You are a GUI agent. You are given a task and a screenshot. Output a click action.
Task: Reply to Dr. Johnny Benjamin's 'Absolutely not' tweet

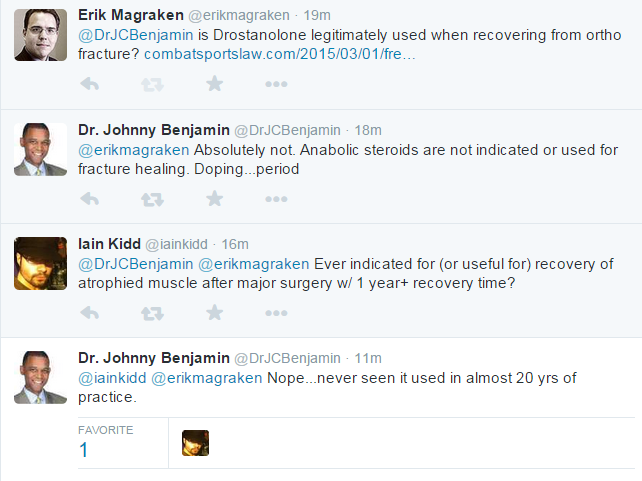tap(89, 199)
